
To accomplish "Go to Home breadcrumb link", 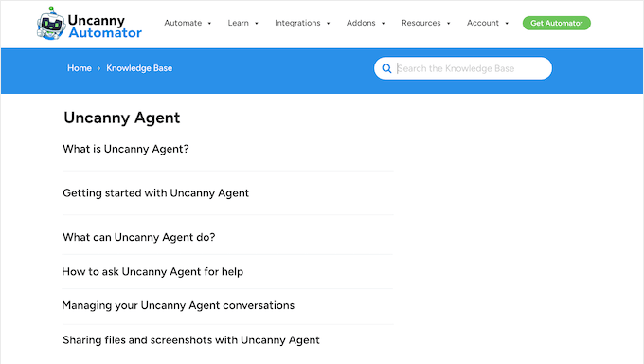I will (80, 68).
